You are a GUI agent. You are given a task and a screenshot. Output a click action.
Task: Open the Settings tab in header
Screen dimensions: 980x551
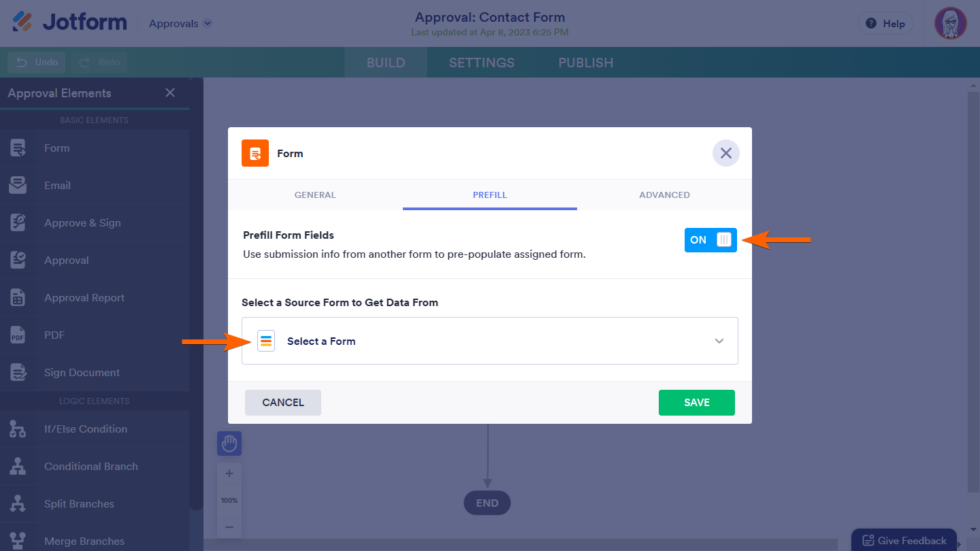482,63
